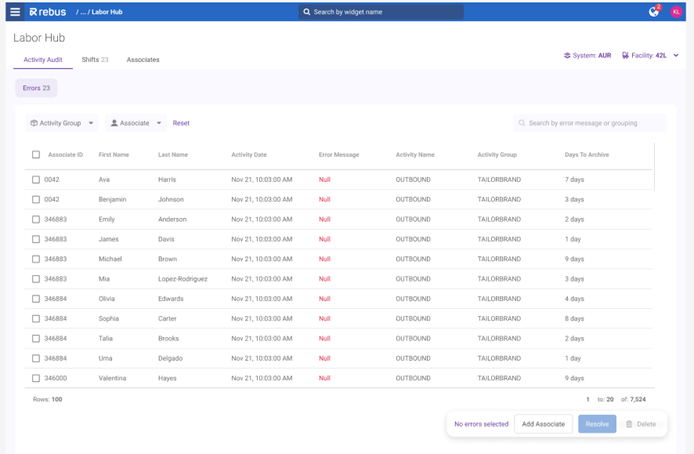Check the box for Ava Harris row

coord(36,180)
